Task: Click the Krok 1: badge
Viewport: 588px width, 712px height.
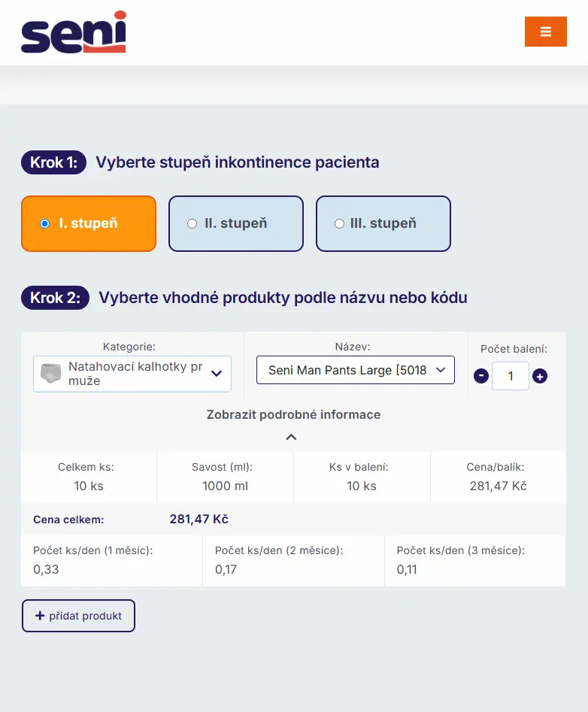Action: click(x=53, y=162)
